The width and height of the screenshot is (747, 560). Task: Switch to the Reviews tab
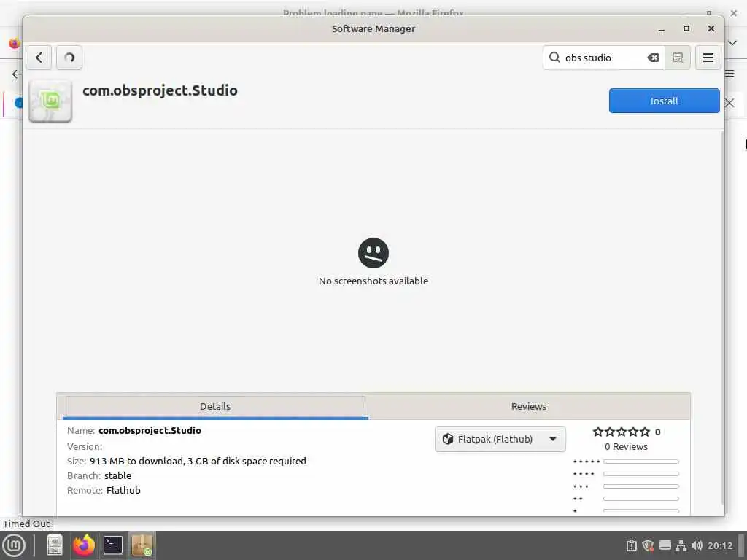tap(528, 407)
